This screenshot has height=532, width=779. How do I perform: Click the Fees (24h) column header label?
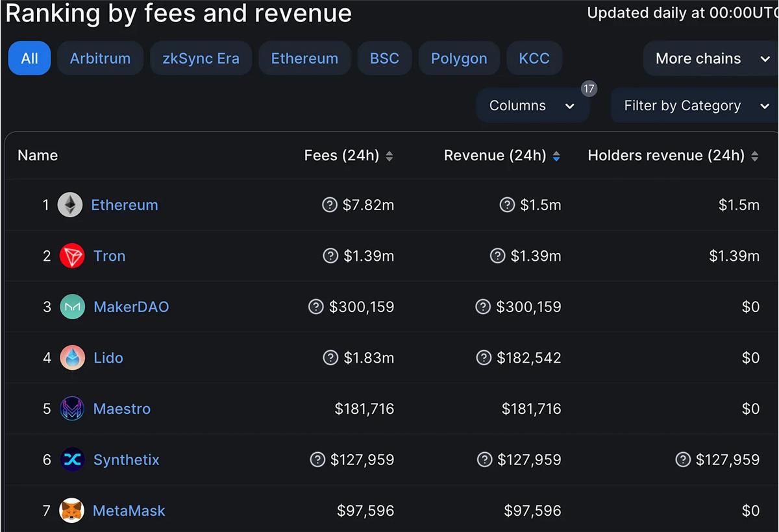coord(341,156)
